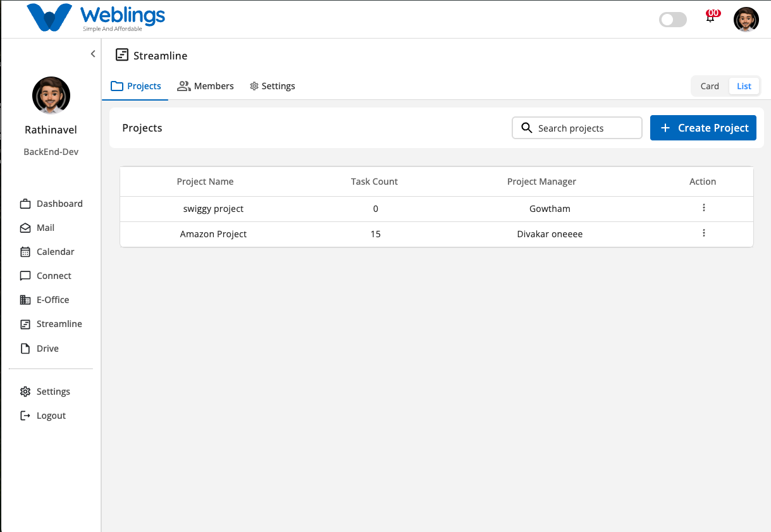Open action menu for Amazon Project
Screen dimensions: 771x532
[x=704, y=233]
